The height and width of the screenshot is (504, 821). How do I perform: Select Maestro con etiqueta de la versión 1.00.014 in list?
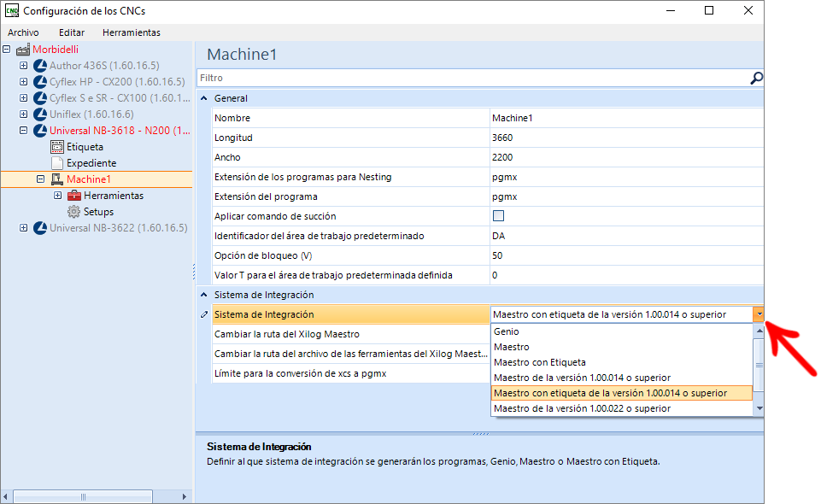coord(622,393)
